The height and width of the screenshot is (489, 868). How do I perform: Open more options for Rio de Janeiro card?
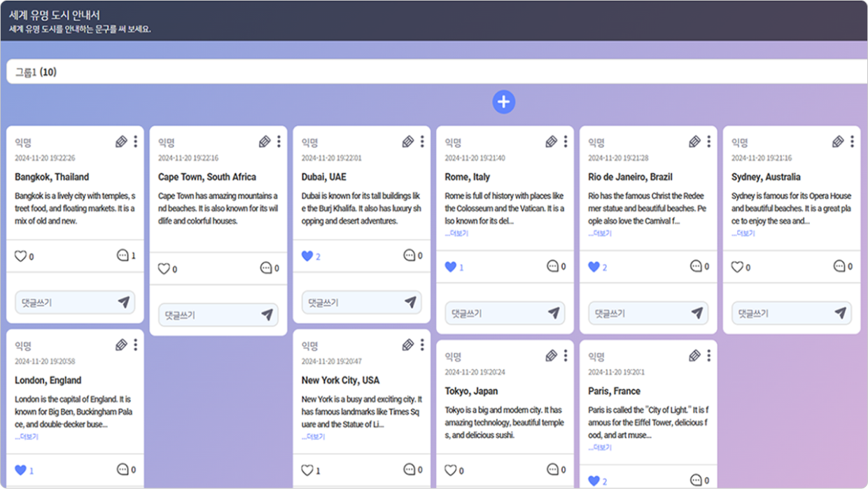[708, 142]
